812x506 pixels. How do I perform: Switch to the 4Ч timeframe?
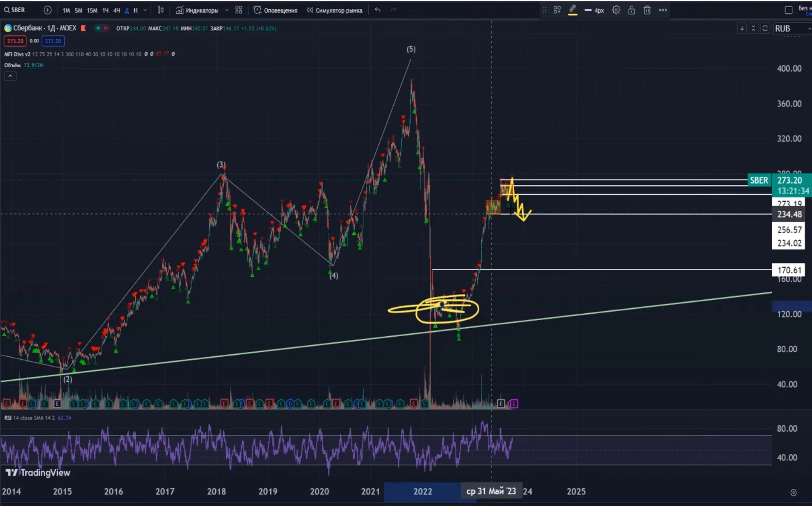coord(117,10)
